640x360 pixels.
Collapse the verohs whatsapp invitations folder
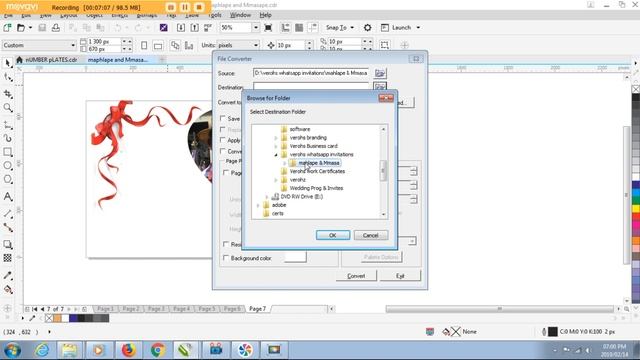(x=276, y=155)
